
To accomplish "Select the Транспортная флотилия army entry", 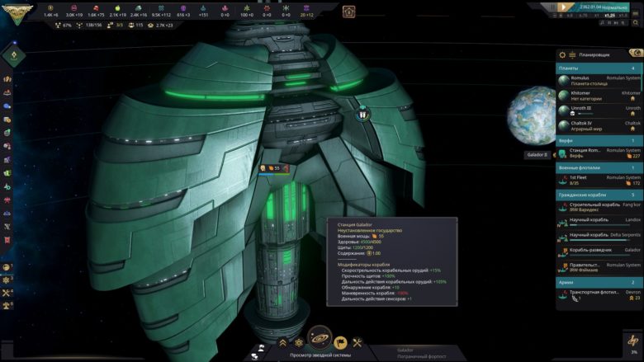I will (599, 295).
